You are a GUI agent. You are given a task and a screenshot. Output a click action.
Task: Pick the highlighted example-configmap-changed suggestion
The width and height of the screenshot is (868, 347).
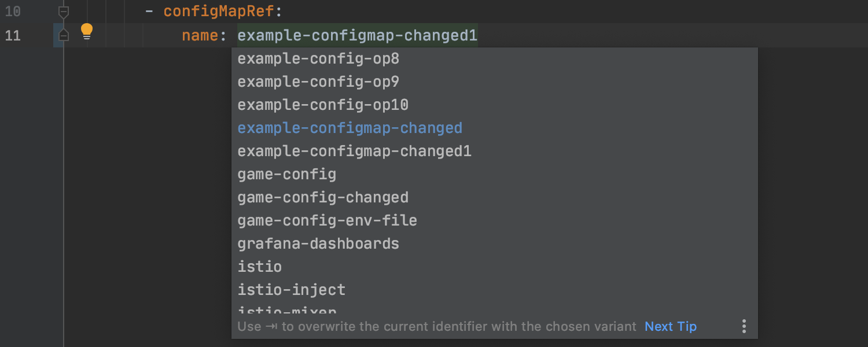click(495, 128)
